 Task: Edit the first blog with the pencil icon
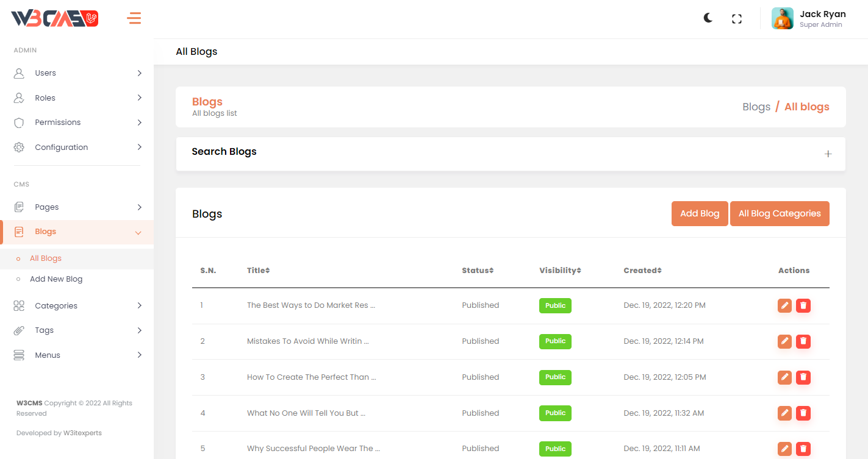(x=784, y=305)
